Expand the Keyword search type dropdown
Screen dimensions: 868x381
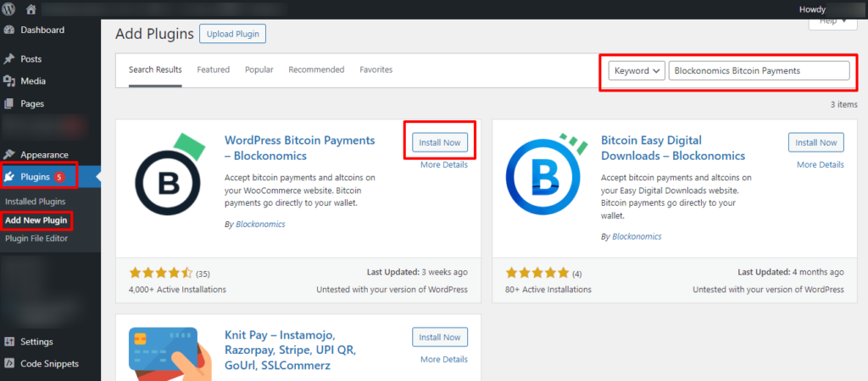(x=637, y=71)
